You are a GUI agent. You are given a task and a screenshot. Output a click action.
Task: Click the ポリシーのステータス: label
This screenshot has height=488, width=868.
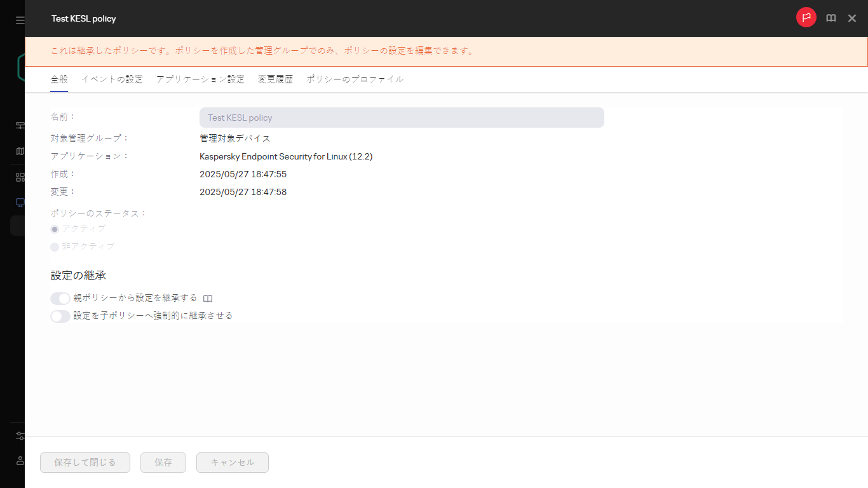pyautogui.click(x=98, y=213)
